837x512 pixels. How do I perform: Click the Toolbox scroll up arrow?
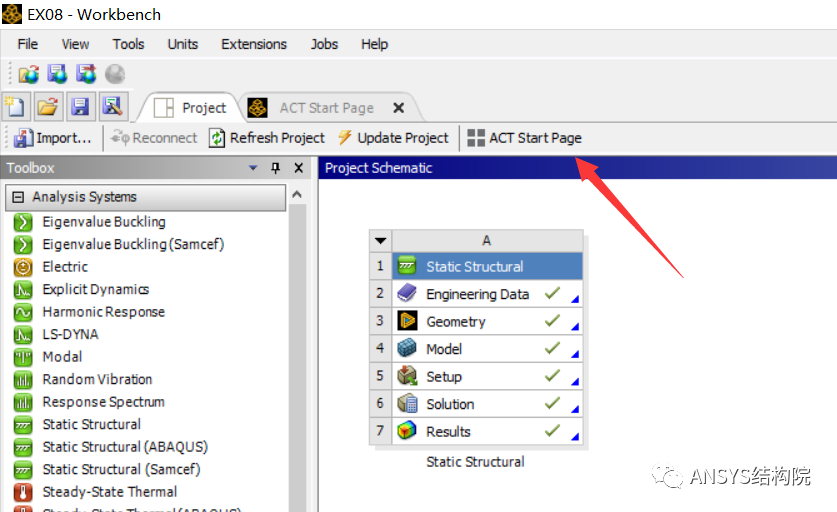click(297, 194)
